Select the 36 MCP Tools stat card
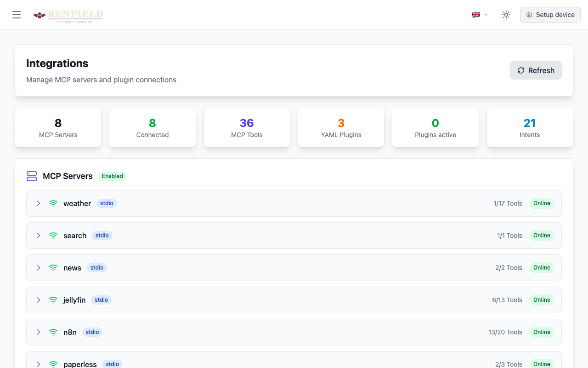The image size is (588, 368). tap(247, 127)
